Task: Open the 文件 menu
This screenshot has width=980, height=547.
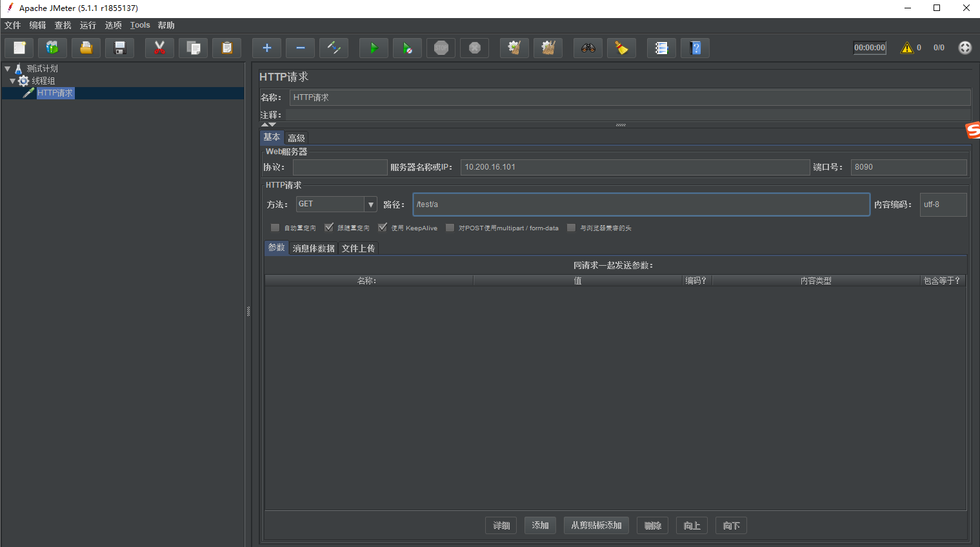Action: point(12,25)
